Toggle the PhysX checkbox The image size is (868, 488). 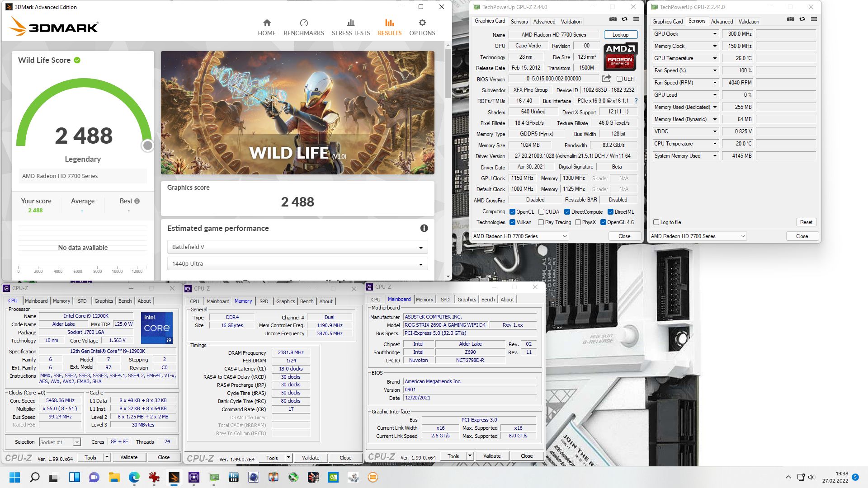pyautogui.click(x=578, y=222)
